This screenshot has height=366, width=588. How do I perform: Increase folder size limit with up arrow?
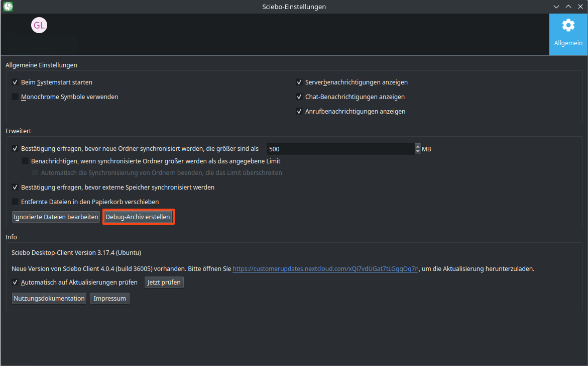(x=418, y=146)
